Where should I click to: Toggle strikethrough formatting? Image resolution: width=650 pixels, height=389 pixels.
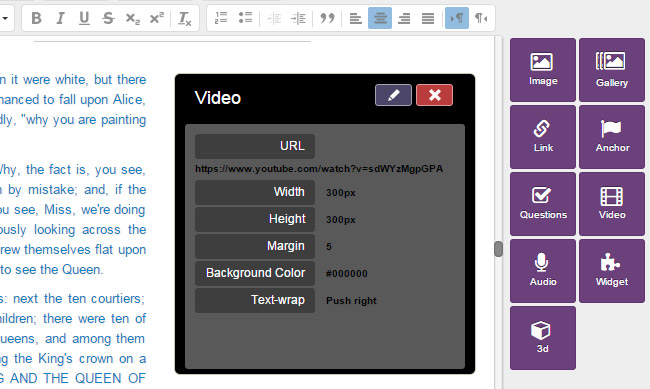pyautogui.click(x=108, y=18)
